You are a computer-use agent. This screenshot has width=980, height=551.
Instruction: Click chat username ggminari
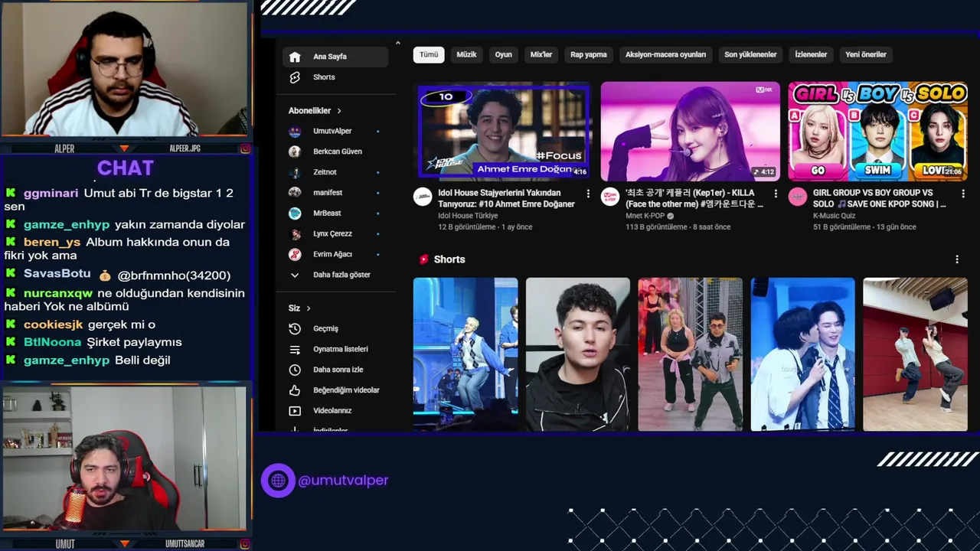51,194
